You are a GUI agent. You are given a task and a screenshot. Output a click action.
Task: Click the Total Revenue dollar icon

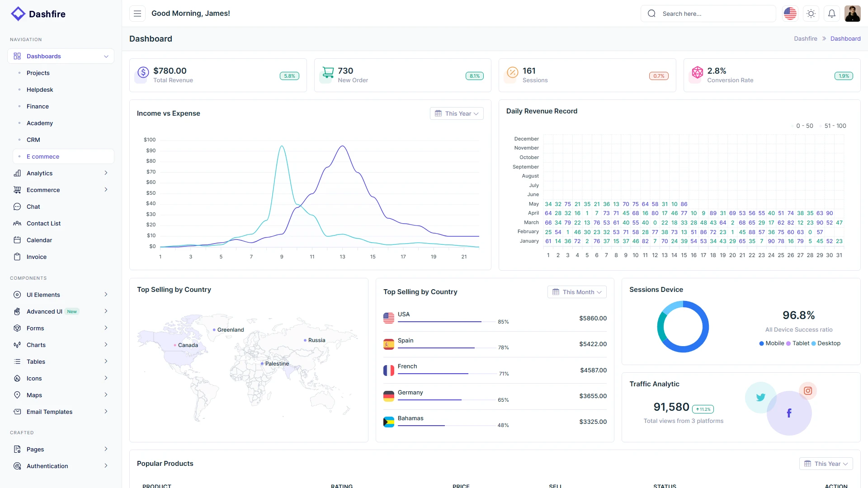click(x=143, y=72)
